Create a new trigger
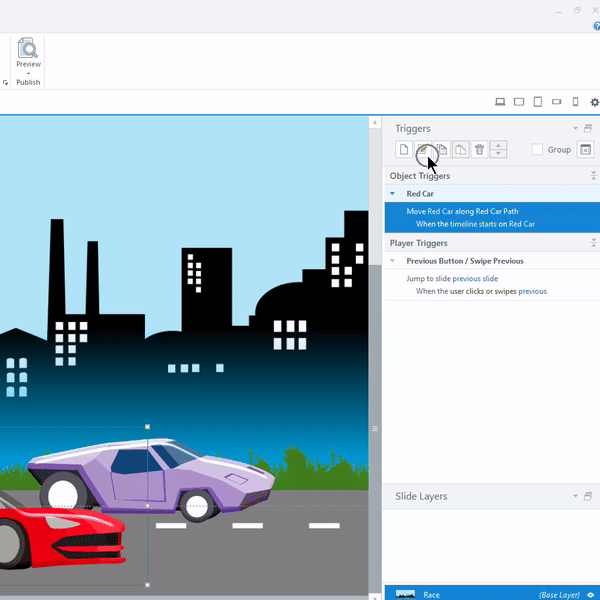The image size is (600, 600). point(404,149)
